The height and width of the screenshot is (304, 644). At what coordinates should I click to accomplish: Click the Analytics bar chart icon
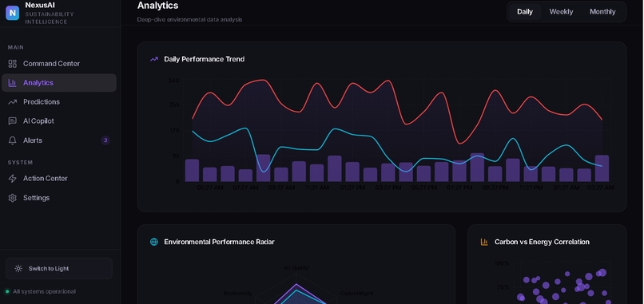[x=12, y=83]
